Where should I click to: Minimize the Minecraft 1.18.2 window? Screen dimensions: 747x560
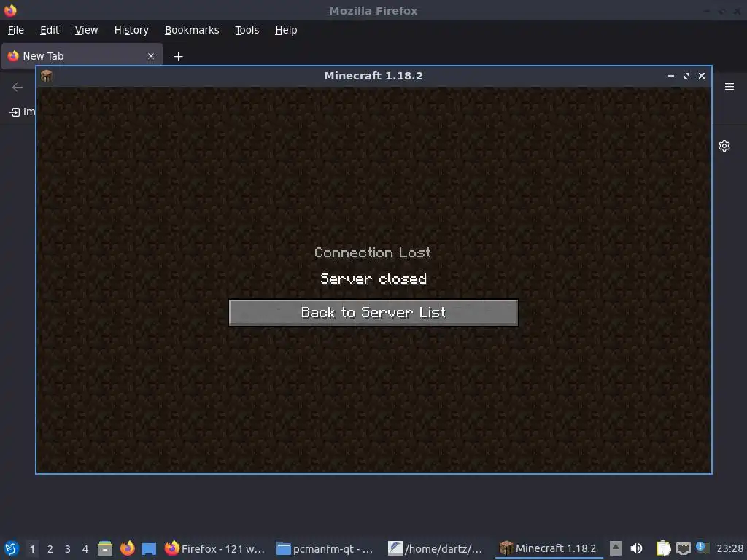click(x=671, y=76)
